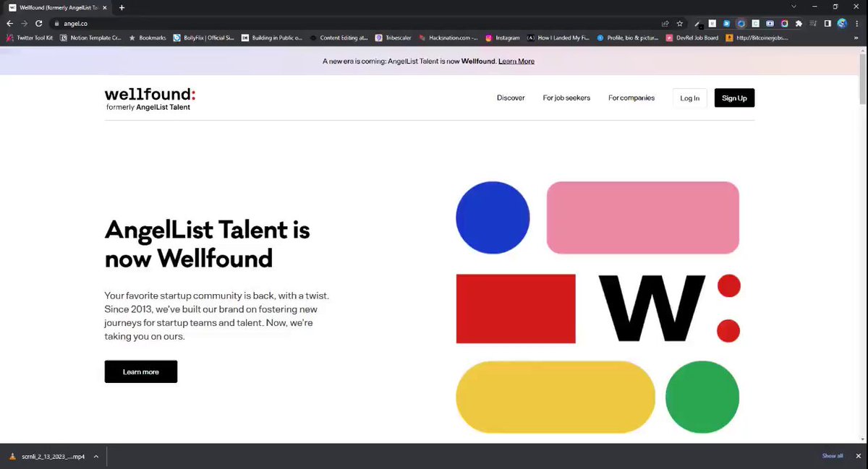Open the Content Editing bookmark

tap(339, 38)
